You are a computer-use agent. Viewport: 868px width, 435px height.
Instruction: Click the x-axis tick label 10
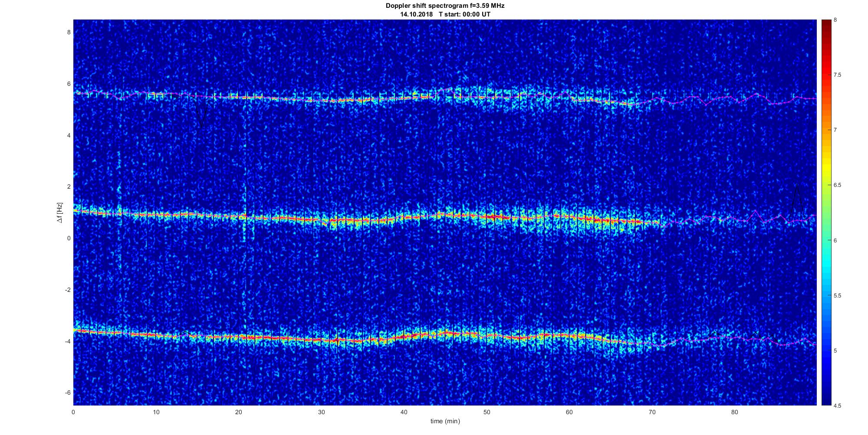coord(156,412)
